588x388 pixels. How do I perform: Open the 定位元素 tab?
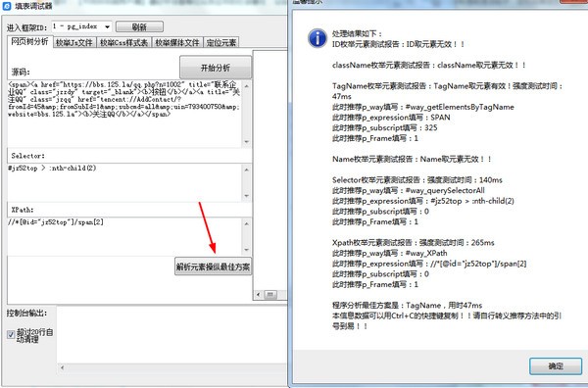[221, 43]
